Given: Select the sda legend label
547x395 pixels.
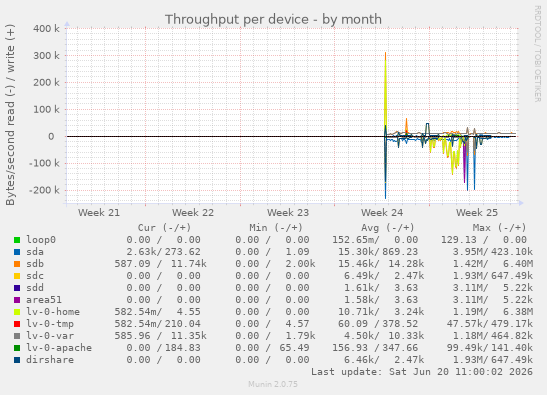Looking at the screenshot, I should pos(35,252).
